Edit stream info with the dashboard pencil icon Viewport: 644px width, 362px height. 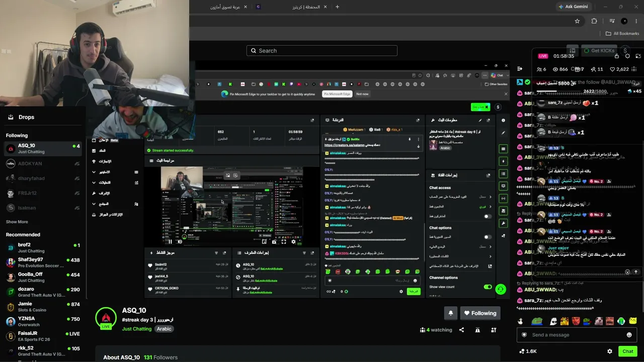480,120
